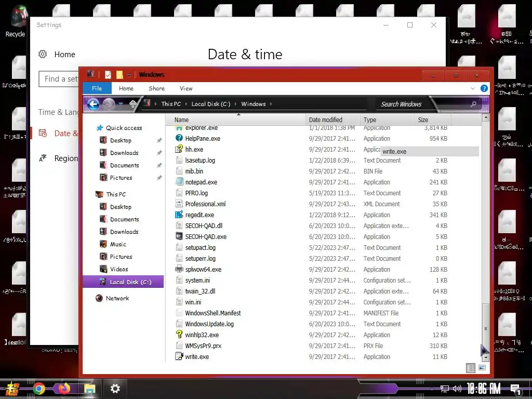Select system.ini file name
Viewport: 532px width, 399px height.
[197, 280]
